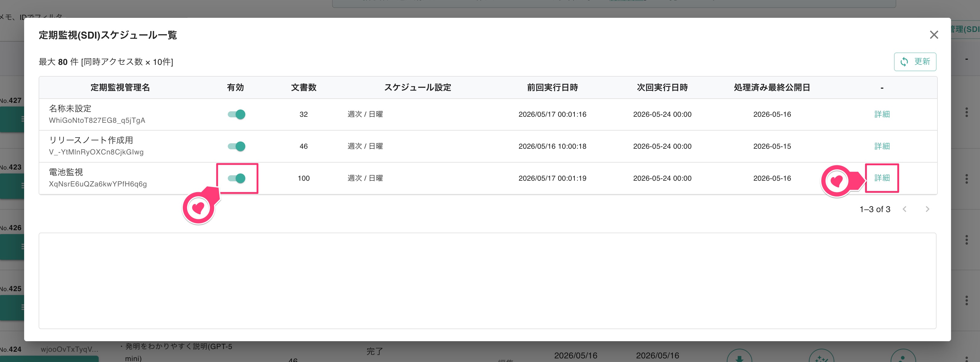Toggle the 有効 switch for リリースノート作成用
980x362 pixels.
(237, 146)
